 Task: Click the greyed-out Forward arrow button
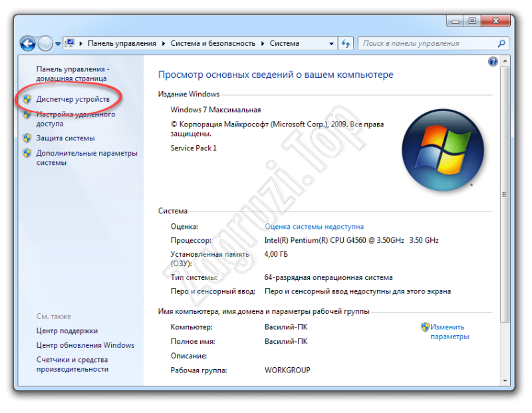coord(45,43)
